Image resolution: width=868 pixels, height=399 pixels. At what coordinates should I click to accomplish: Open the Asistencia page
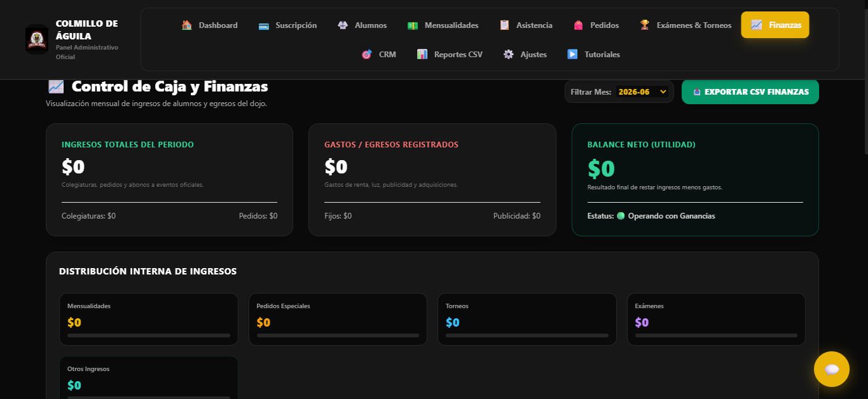pyautogui.click(x=526, y=25)
